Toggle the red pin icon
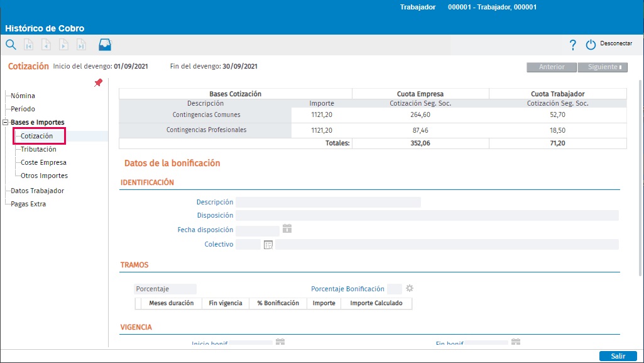Screen dimensions: 644x363 tap(98, 82)
